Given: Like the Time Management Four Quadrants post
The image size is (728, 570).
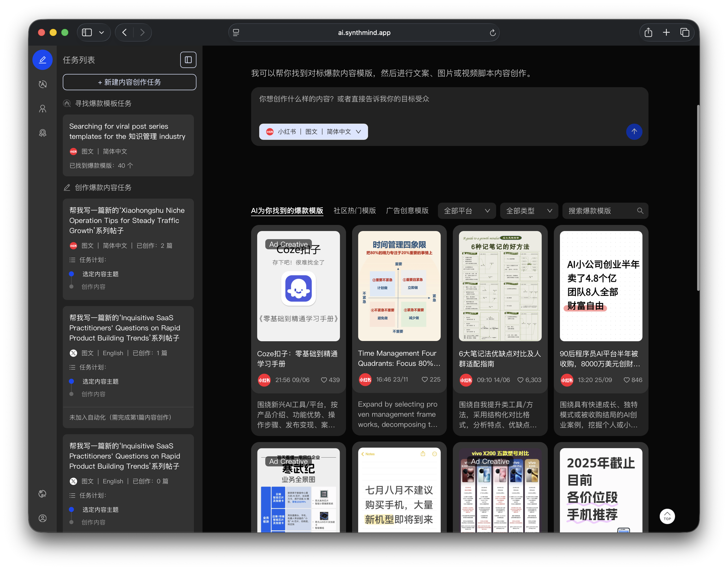Looking at the screenshot, I should 424,379.
